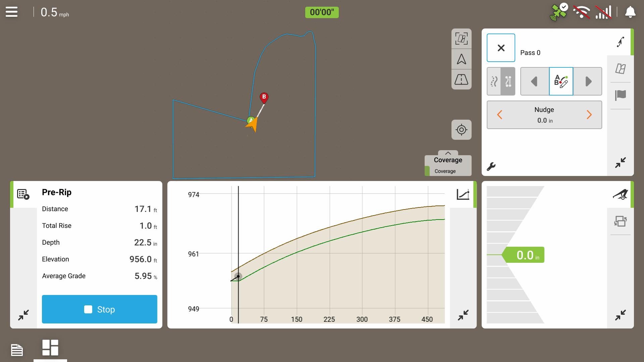Screen dimensions: 644x362
Task: Open the Wi-Fi disconnected status icon
Action: [581, 12]
